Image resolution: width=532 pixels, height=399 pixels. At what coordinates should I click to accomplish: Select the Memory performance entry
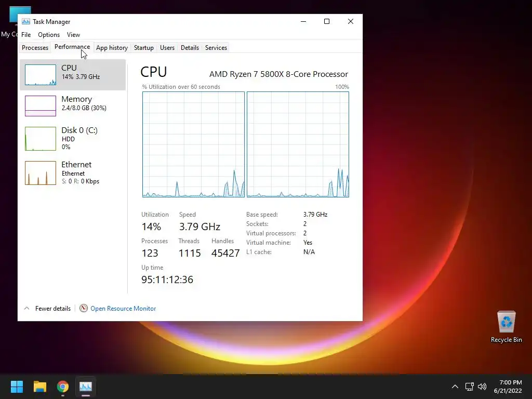click(73, 105)
